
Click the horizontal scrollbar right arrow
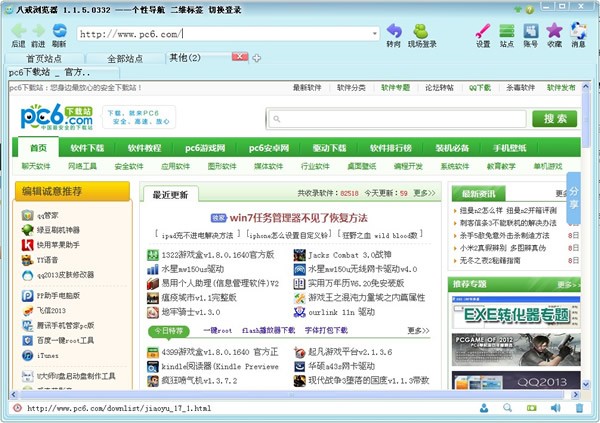point(575,394)
